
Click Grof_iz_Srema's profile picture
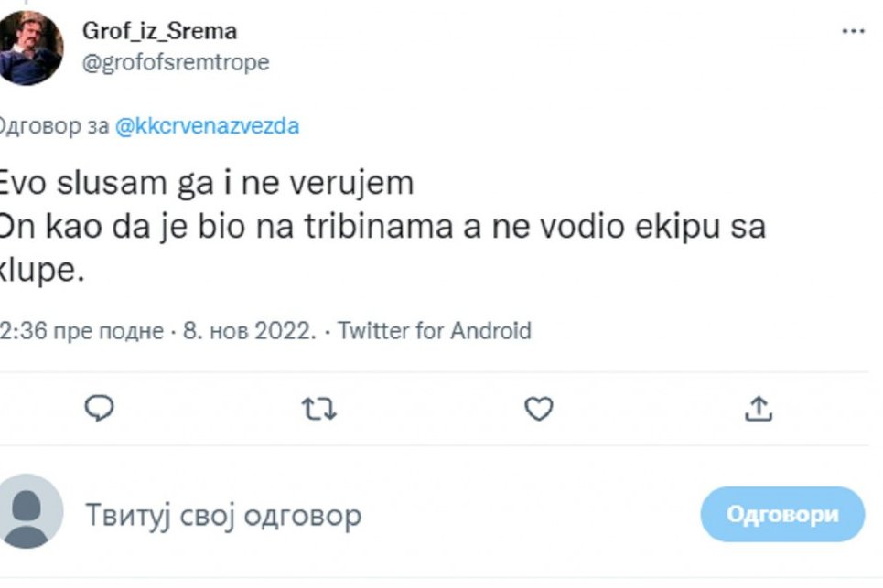[31, 48]
